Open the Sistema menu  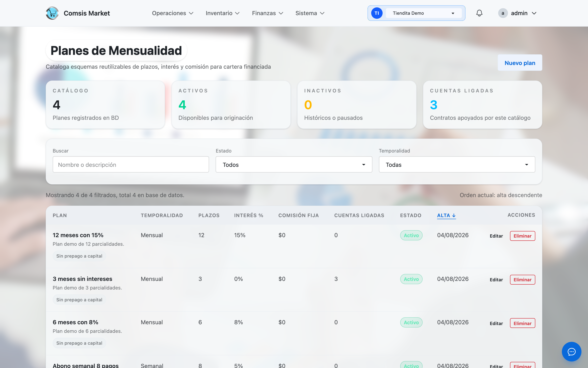(310, 13)
